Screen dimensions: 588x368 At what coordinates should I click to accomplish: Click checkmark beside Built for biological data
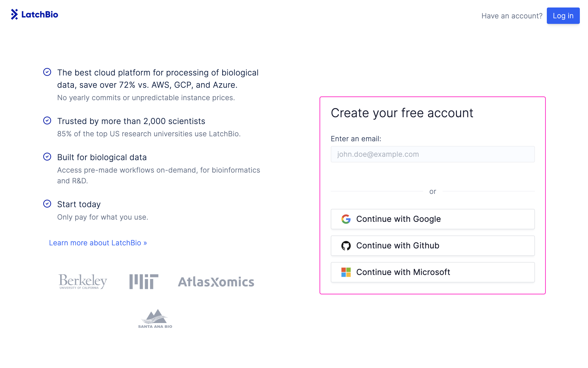pos(47,157)
